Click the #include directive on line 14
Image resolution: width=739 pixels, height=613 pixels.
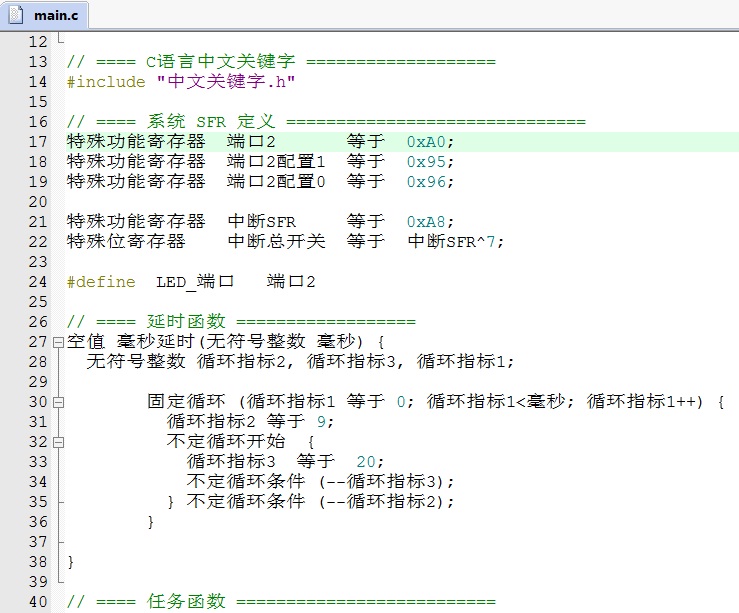[106, 82]
